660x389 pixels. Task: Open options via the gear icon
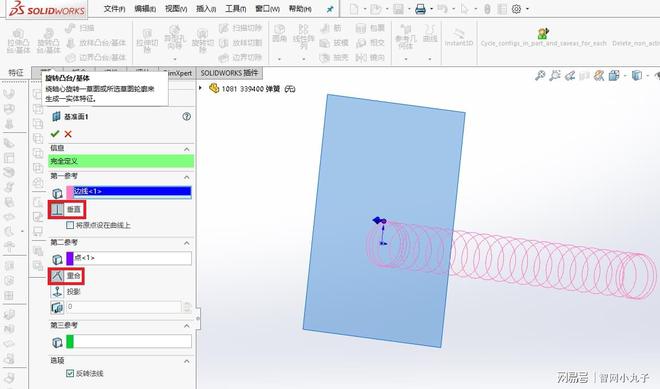coord(516,9)
